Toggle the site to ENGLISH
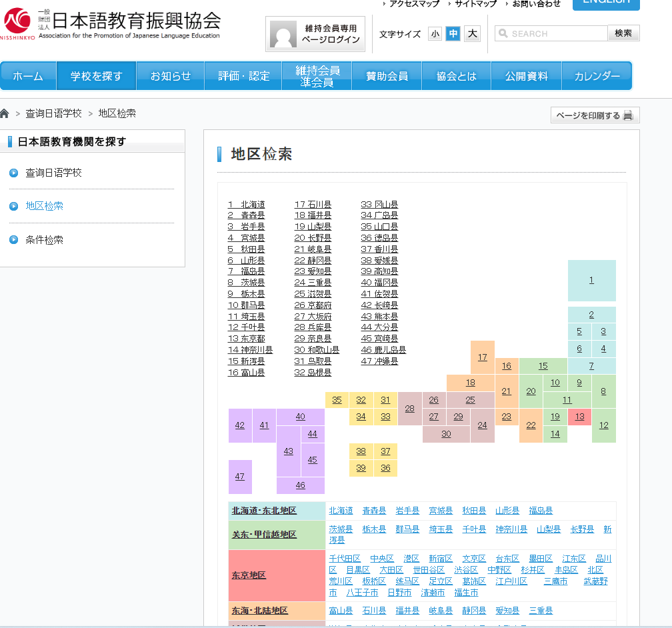 pyautogui.click(x=605, y=5)
